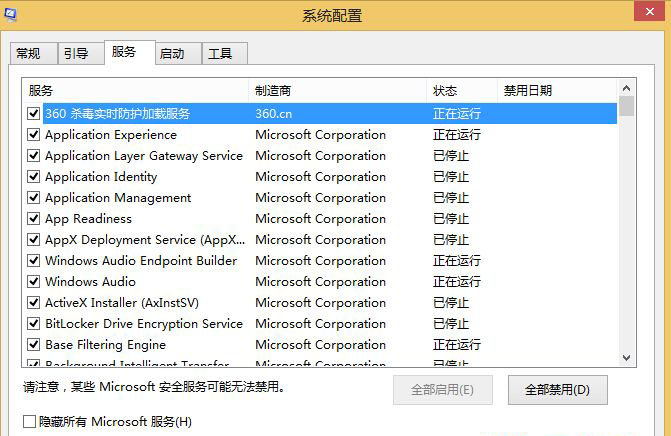Image resolution: width=671 pixels, height=436 pixels.
Task: Click scrollbar down arrow in services list
Action: pos(626,358)
